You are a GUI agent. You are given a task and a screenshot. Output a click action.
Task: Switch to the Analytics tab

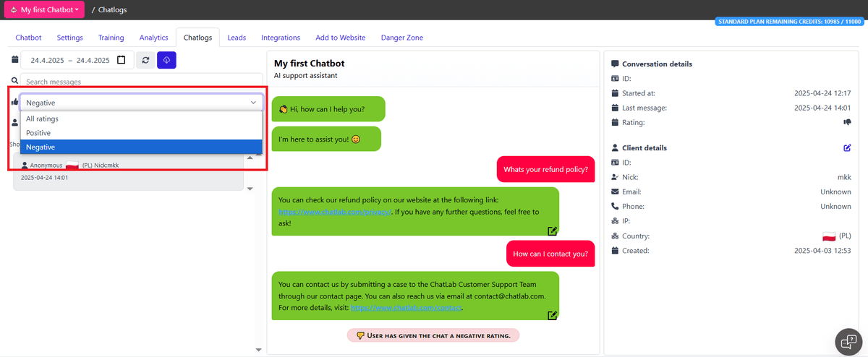153,38
